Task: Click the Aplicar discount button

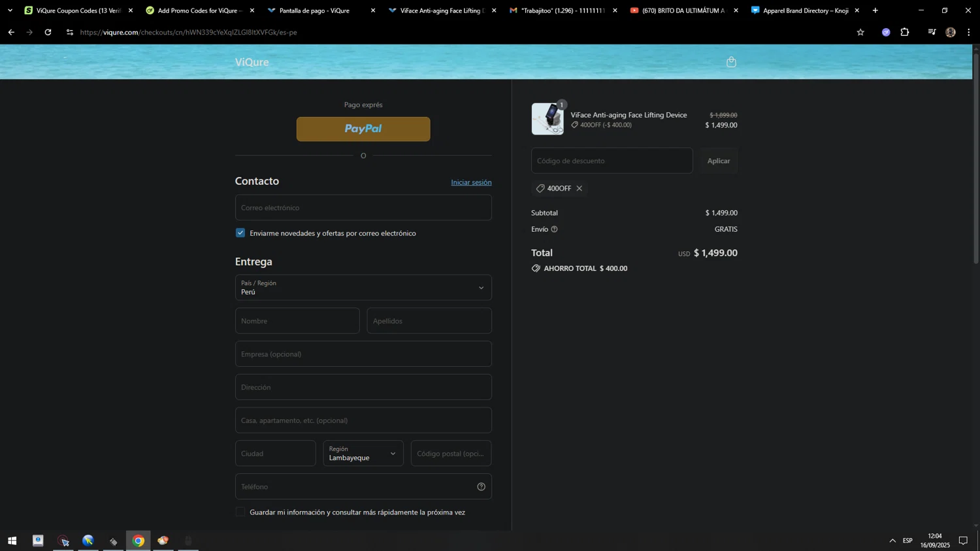Action: point(719,161)
